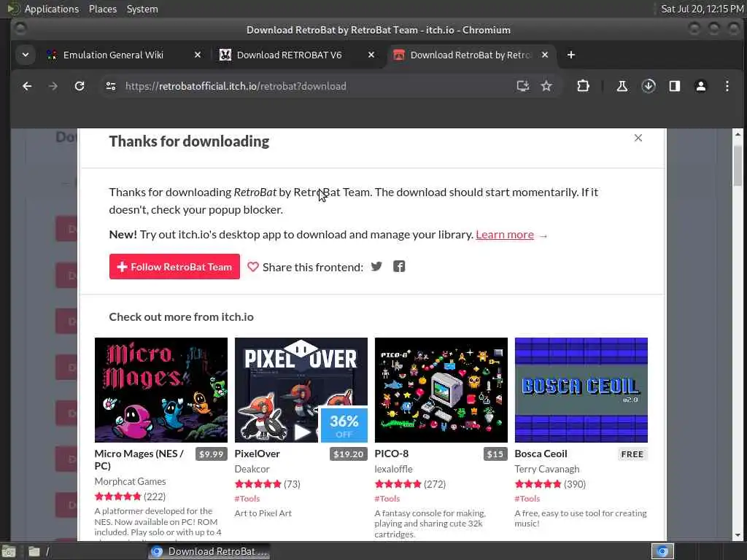Open Chrome Labs flask icon
This screenshot has width=747, height=560.
[x=622, y=86]
